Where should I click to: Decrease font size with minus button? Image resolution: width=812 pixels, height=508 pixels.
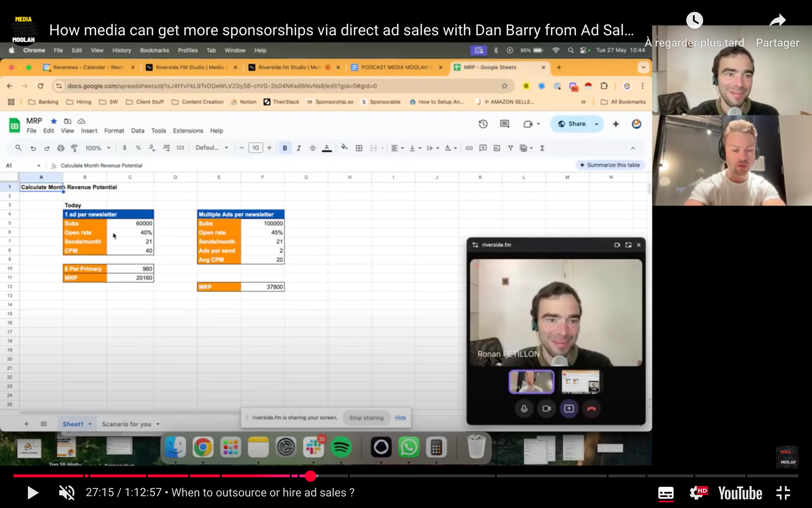pos(242,148)
